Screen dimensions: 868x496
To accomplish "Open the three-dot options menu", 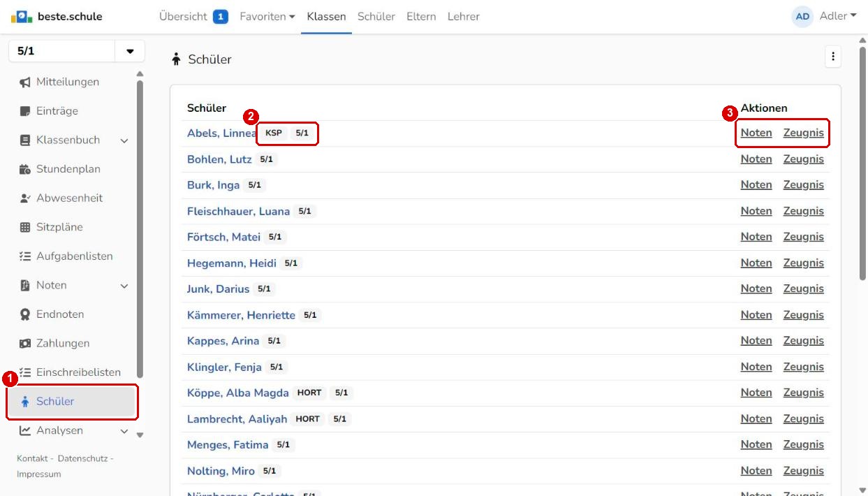I will coord(832,57).
